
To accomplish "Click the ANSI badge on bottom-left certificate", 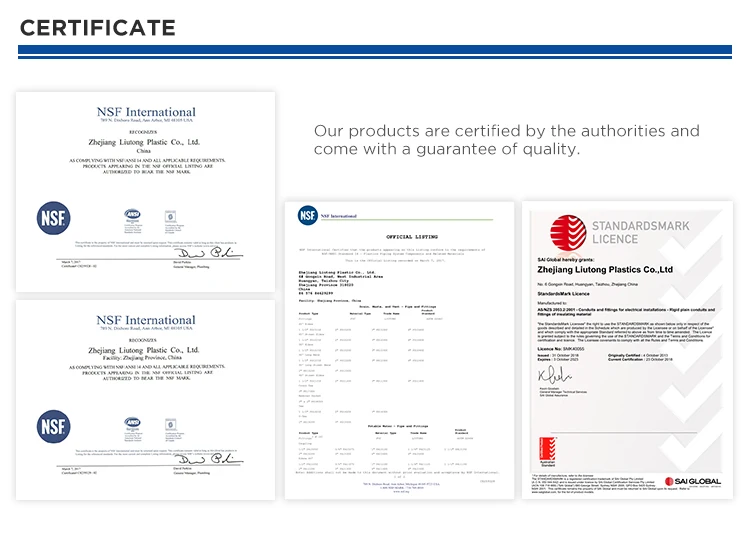I will click(x=132, y=423).
